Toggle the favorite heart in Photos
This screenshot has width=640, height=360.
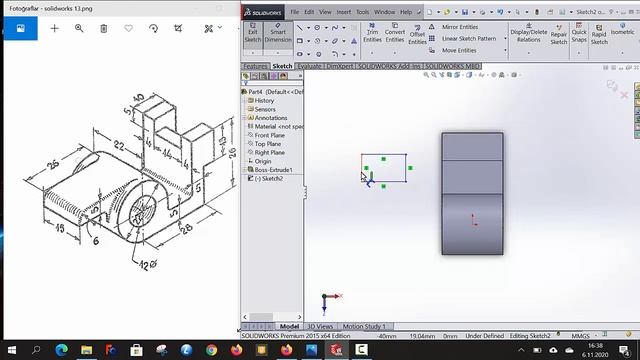(x=129, y=28)
